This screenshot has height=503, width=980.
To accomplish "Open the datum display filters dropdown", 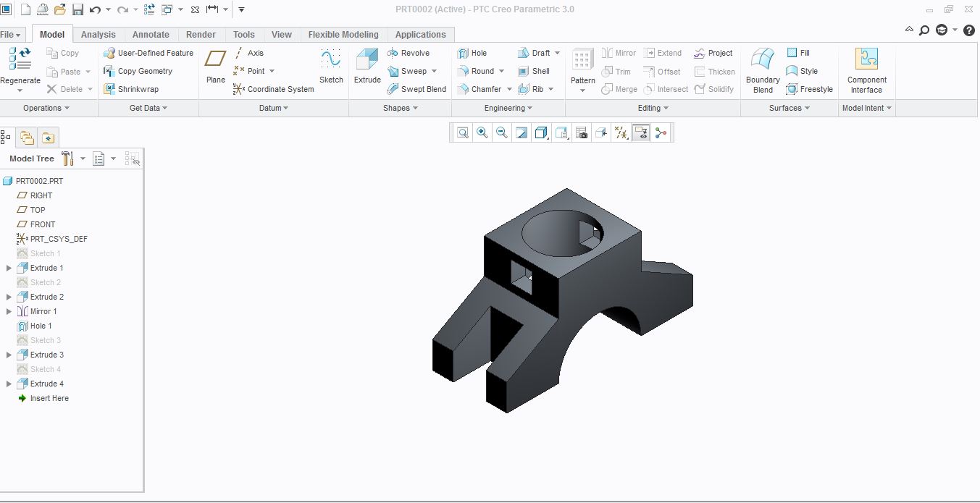I will (621, 132).
